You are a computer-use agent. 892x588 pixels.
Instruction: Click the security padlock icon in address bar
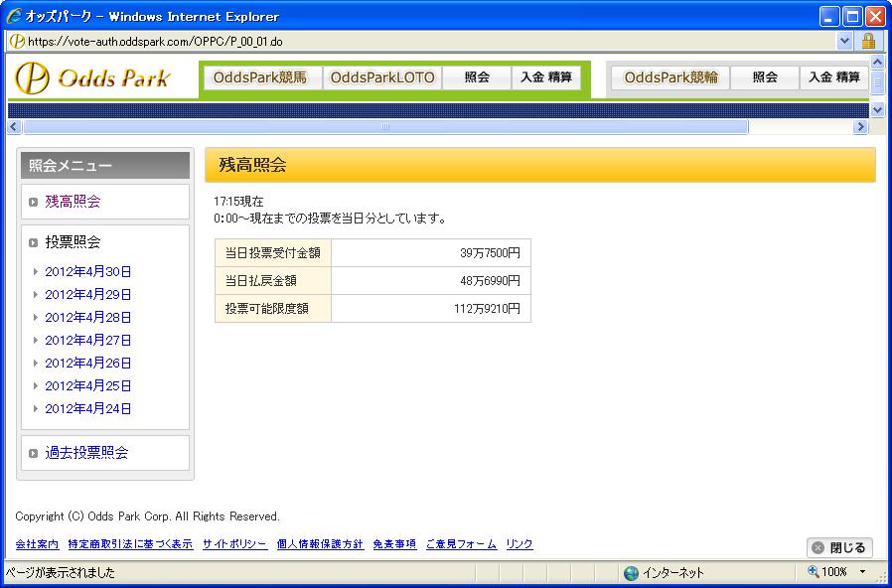point(868,41)
